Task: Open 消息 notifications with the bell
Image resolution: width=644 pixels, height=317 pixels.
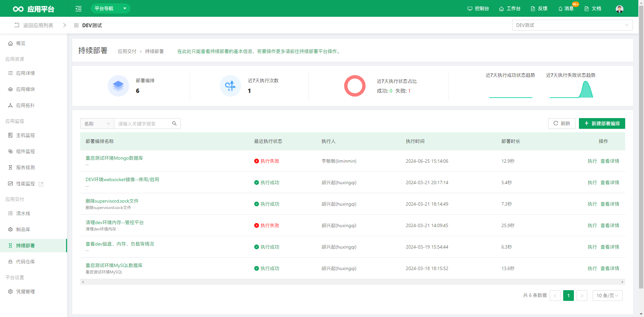Action: pyautogui.click(x=566, y=8)
